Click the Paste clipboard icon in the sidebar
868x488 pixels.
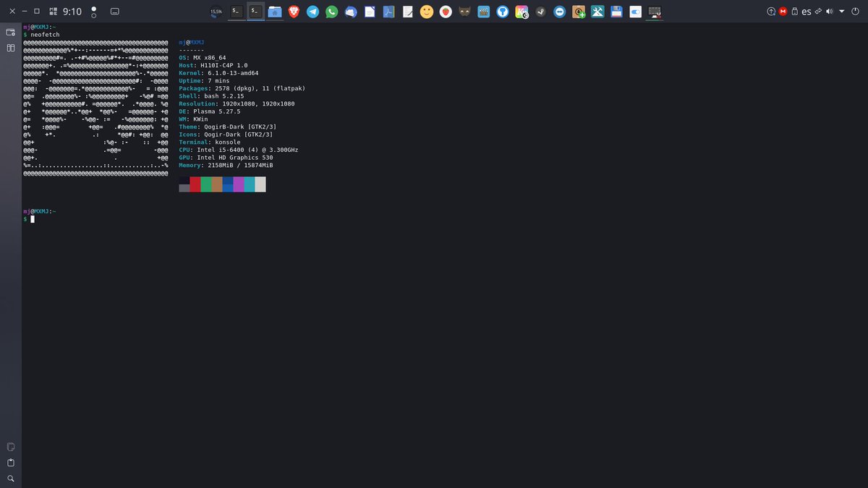(x=11, y=463)
